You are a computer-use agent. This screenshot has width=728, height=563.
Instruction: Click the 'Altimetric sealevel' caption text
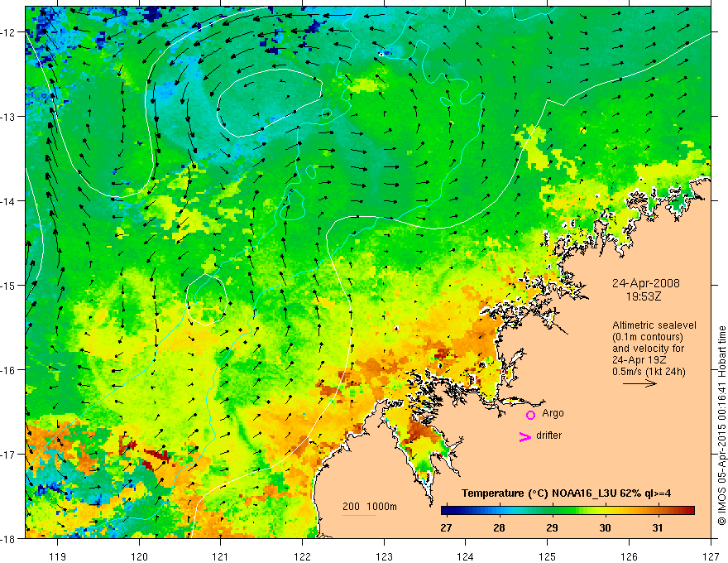tap(654, 325)
